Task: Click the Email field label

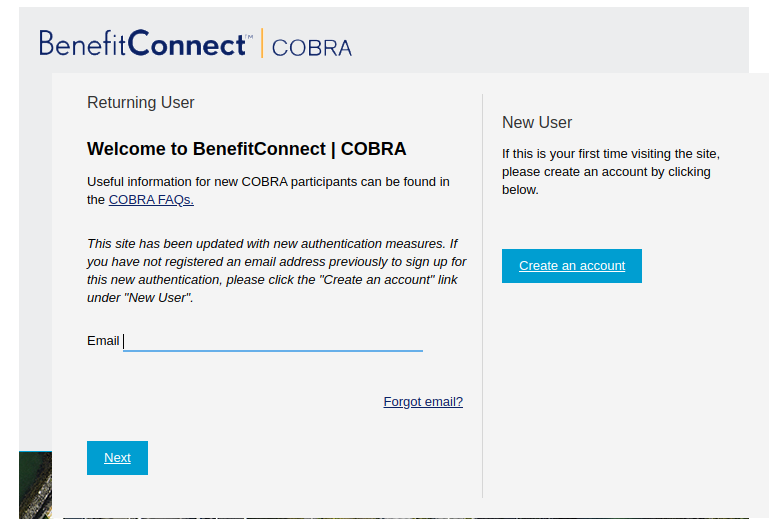Action: point(103,341)
